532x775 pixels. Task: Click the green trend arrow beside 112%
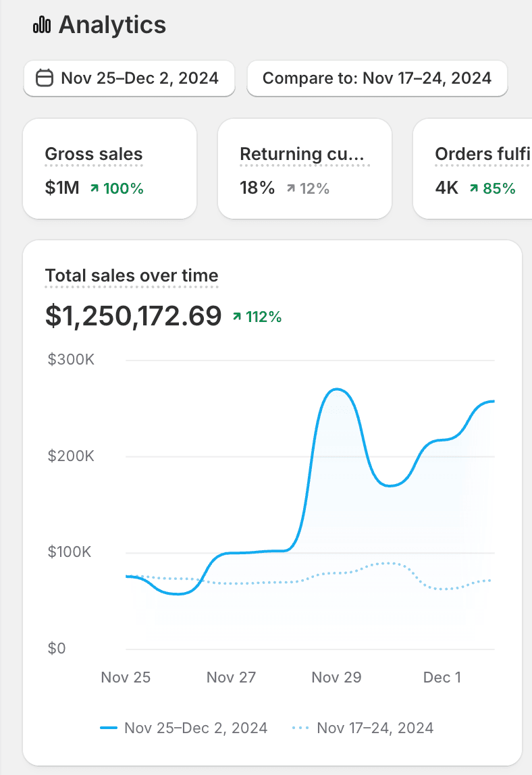pos(237,316)
